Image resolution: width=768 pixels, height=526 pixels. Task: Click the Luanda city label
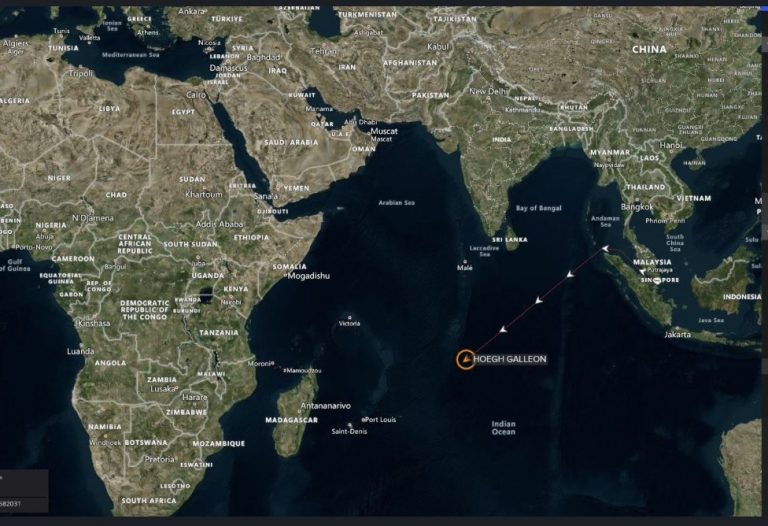click(x=80, y=351)
